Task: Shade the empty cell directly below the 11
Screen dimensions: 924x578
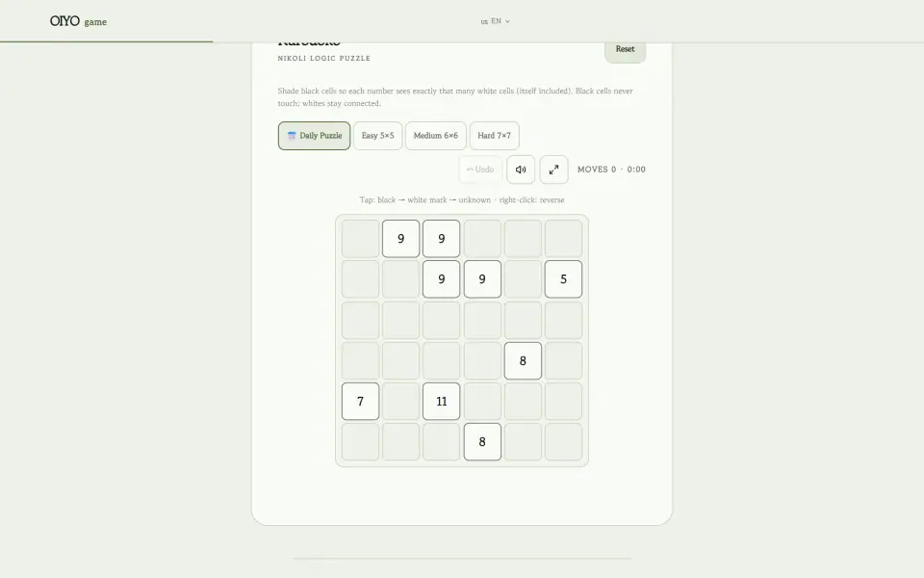Action: coord(442,442)
